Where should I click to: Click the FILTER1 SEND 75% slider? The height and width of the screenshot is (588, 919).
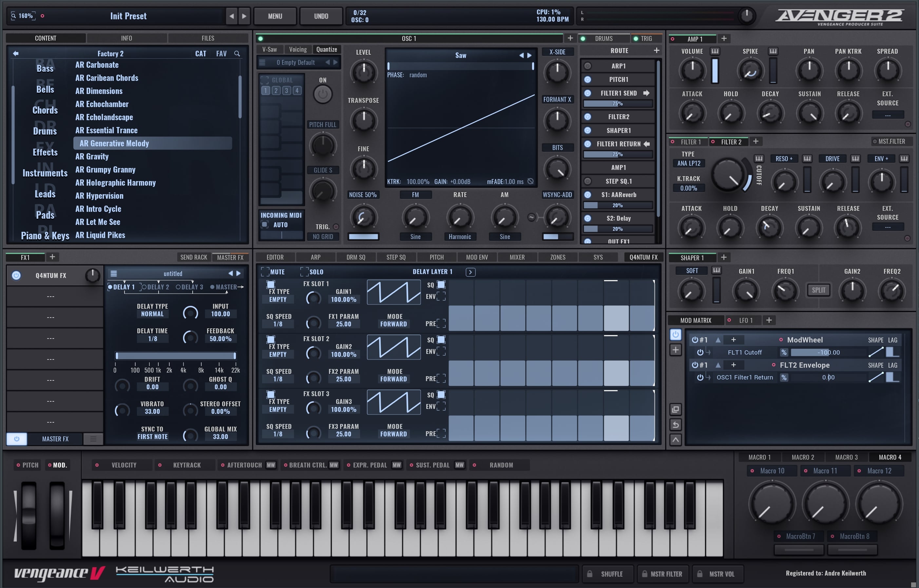(618, 103)
